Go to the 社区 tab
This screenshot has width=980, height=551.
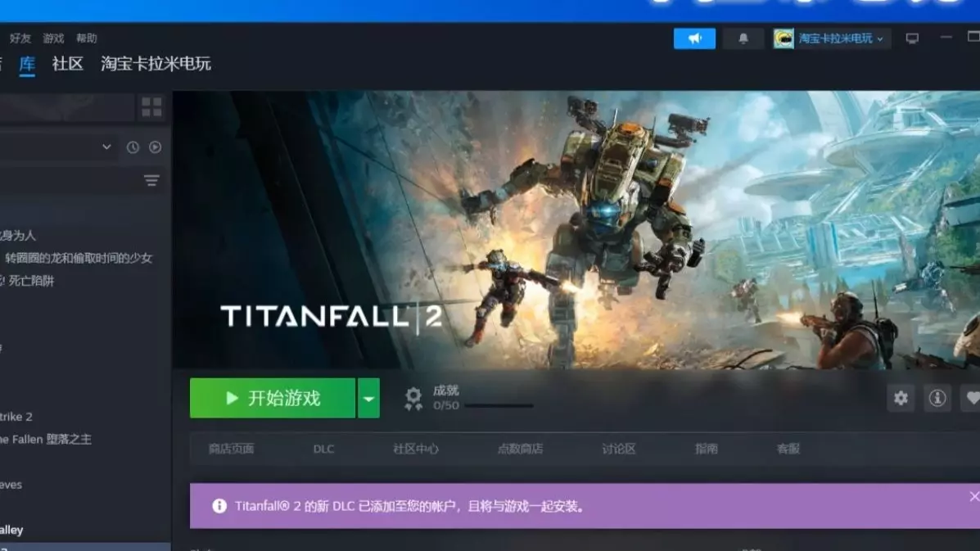(67, 64)
